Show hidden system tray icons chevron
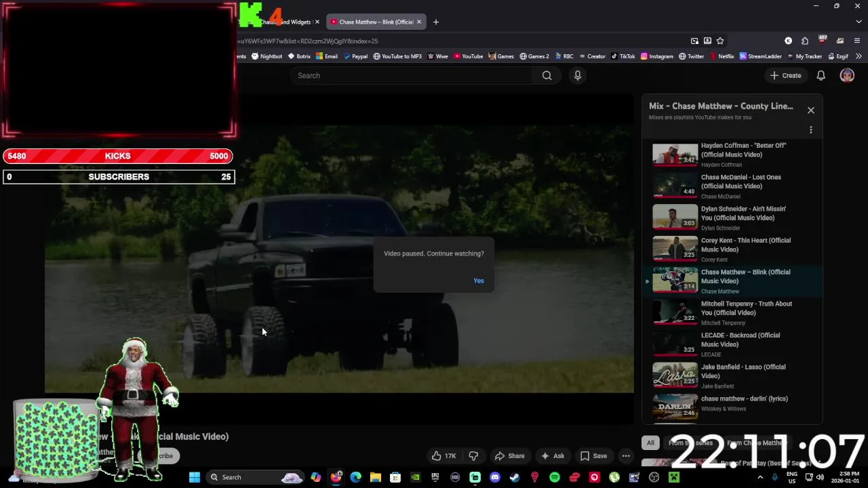Image resolution: width=868 pixels, height=488 pixels. click(x=759, y=477)
